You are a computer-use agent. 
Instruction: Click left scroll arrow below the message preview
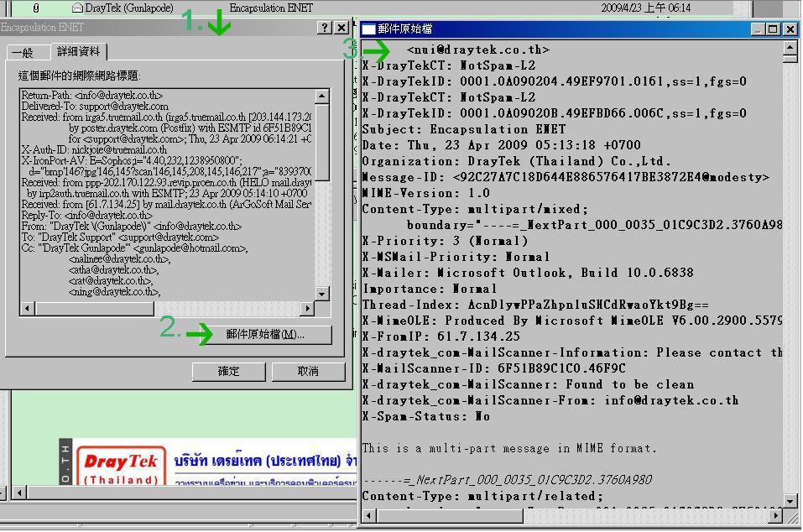pyautogui.click(x=19, y=493)
